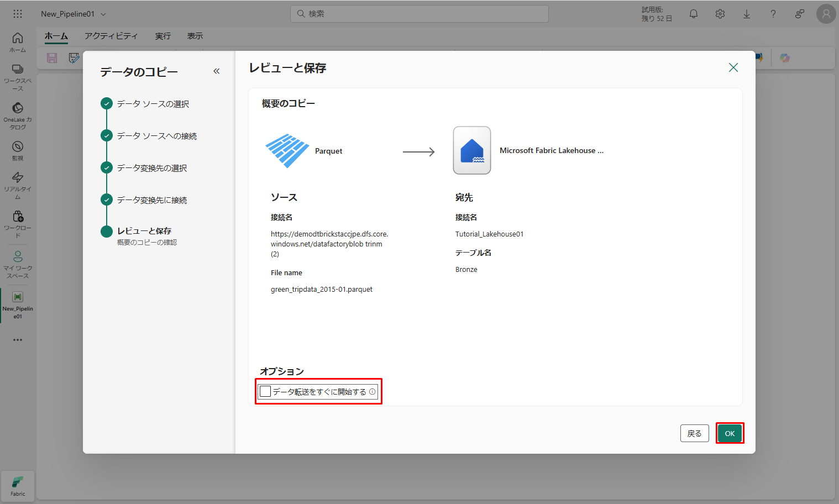839x504 pixels.
Task: Open Monitor (監視) in sidebar
Action: pyautogui.click(x=18, y=150)
